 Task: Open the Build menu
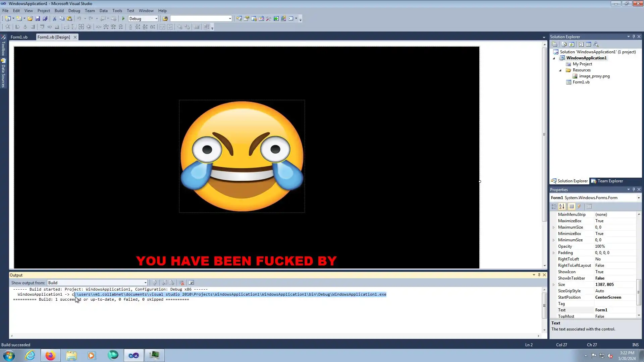[x=59, y=11]
